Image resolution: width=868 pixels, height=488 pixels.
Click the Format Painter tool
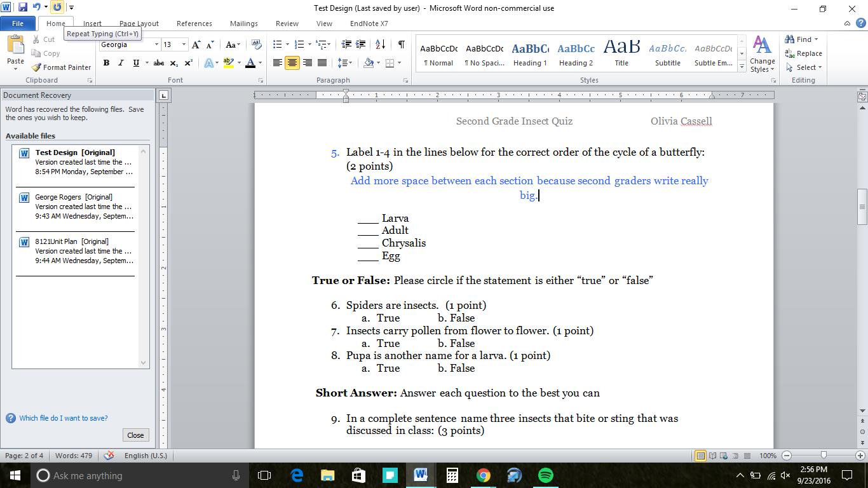pos(62,67)
